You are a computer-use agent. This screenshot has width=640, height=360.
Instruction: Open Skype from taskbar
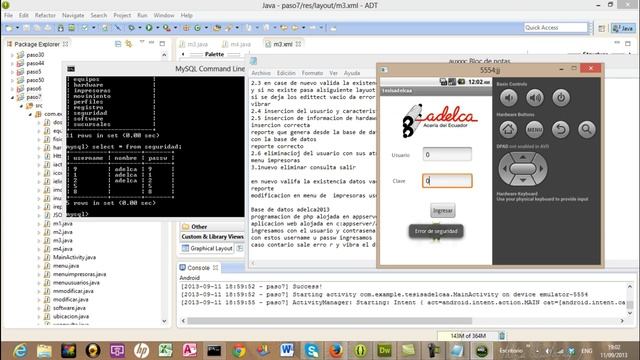click(311, 351)
